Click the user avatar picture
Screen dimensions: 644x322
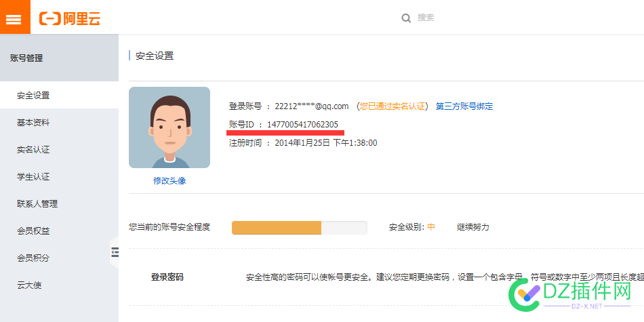click(169, 127)
